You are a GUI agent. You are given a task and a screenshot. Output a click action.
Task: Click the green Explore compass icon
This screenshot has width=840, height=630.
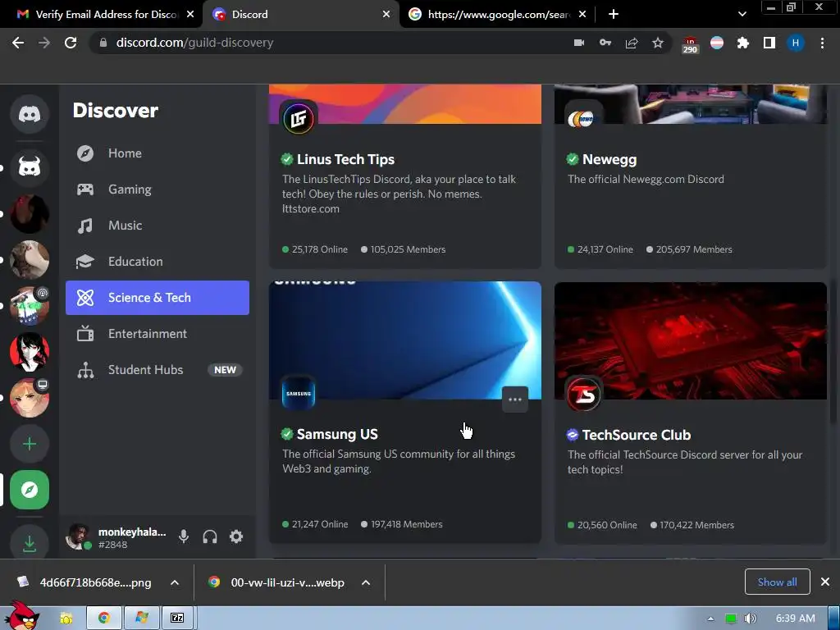coord(30,490)
